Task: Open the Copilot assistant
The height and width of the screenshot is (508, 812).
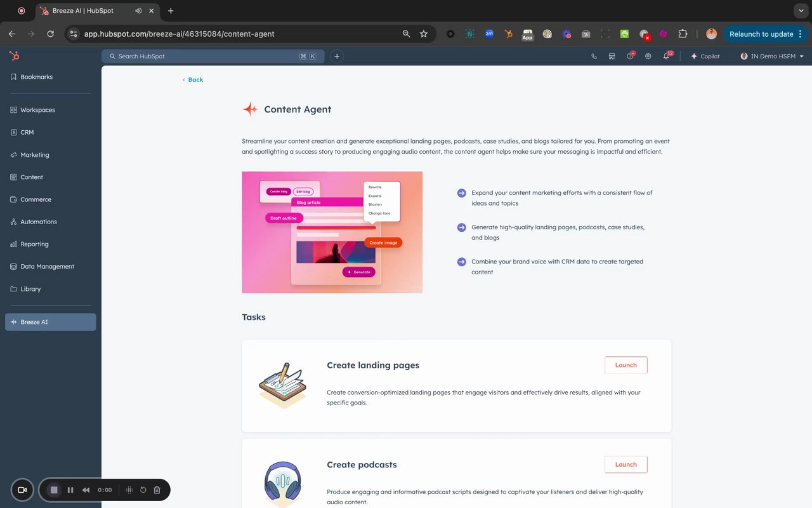Action: (705, 57)
